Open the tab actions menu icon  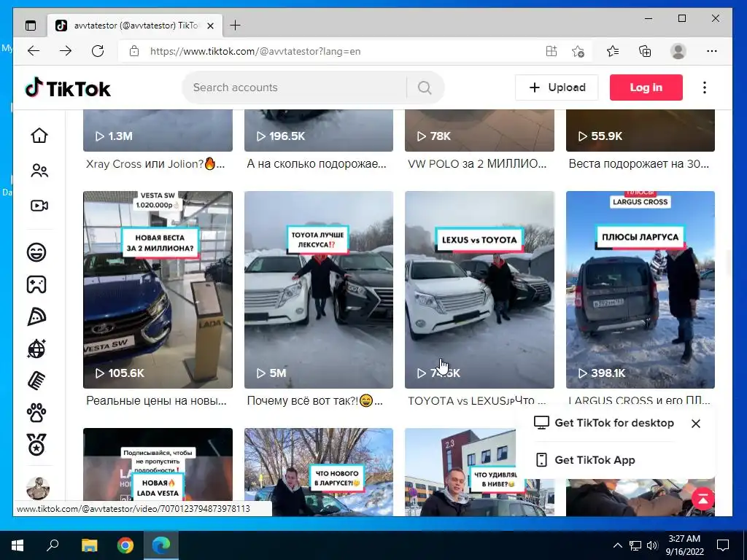[31, 26]
